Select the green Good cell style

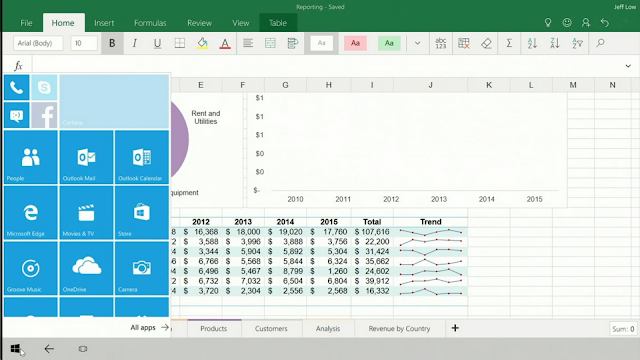(389, 43)
